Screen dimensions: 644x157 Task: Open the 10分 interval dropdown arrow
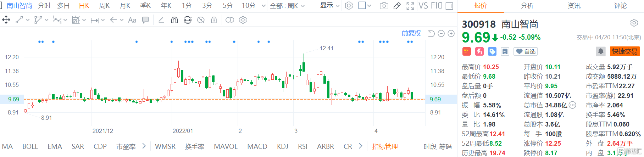(263, 6)
